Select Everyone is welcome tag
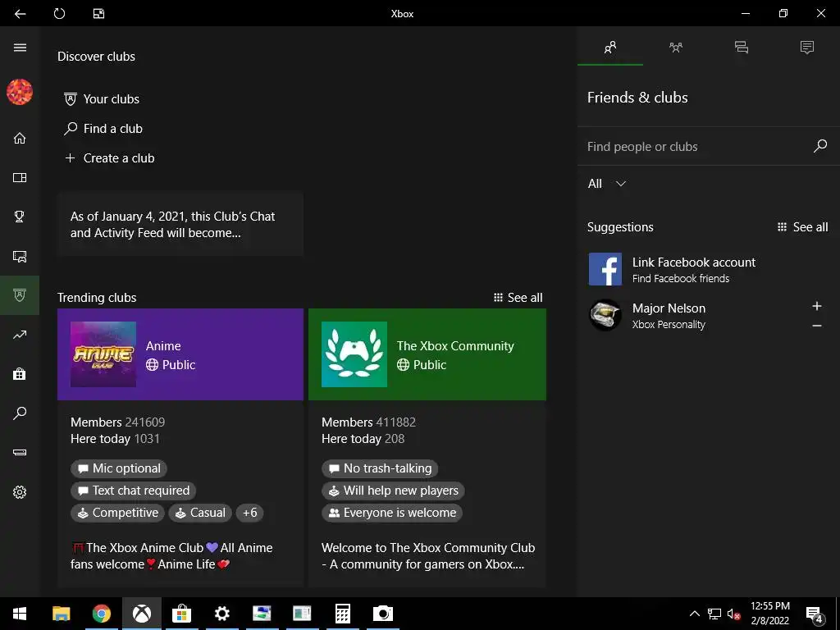 point(392,513)
